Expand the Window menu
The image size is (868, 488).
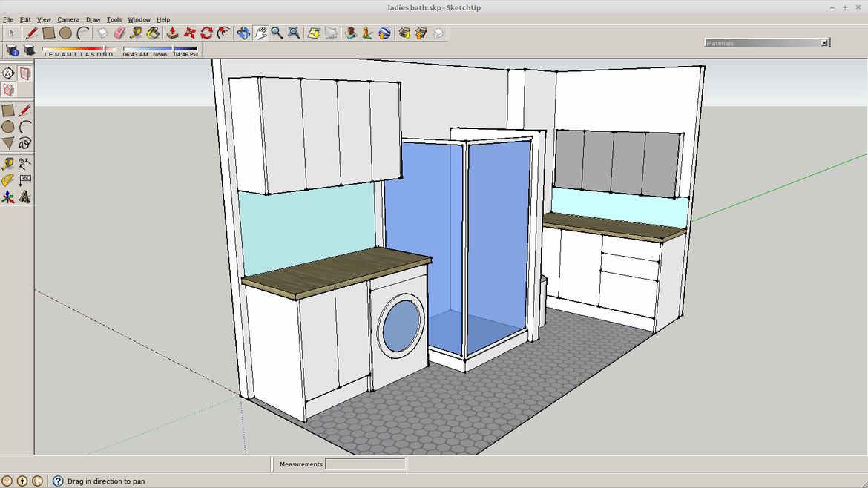139,19
